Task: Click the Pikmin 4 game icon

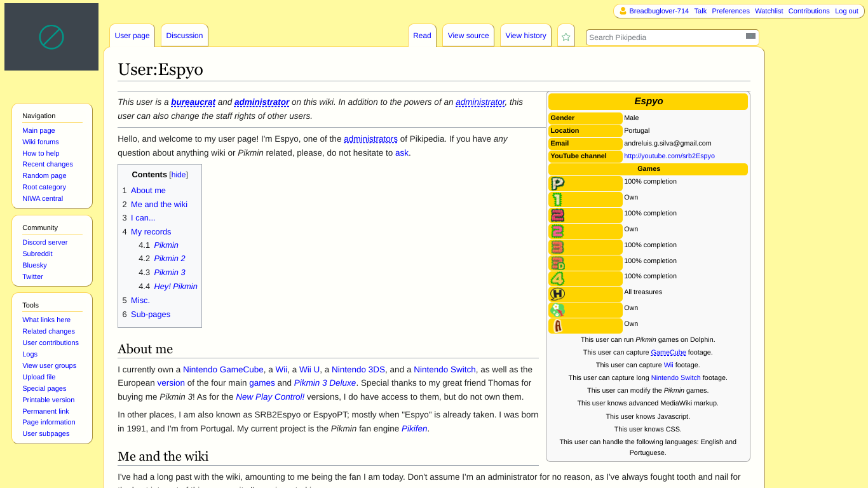Action: 557,278
